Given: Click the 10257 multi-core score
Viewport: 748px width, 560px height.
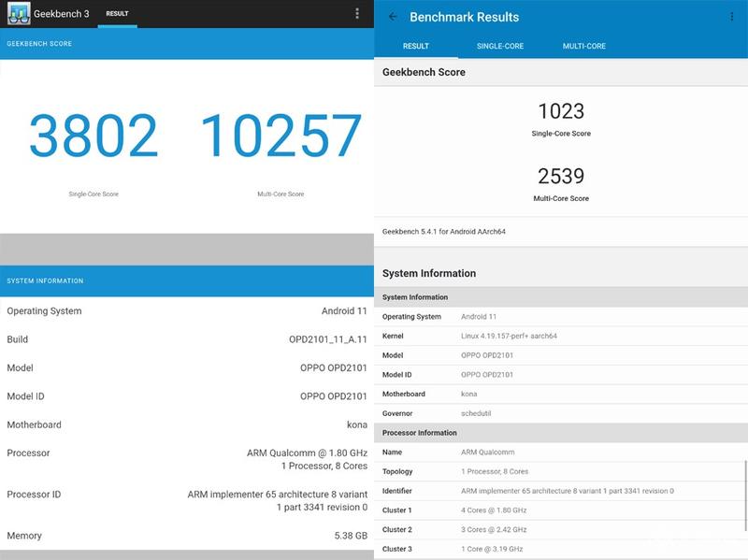Looking at the screenshot, I should point(281,136).
